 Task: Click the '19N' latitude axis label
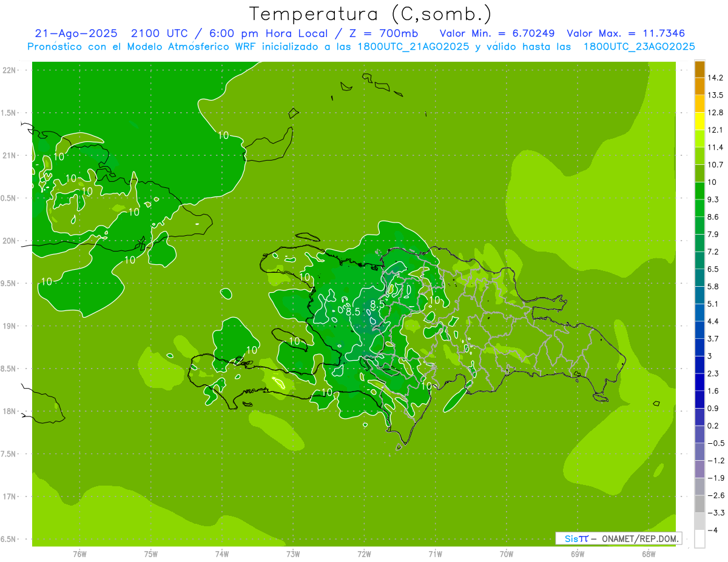pyautogui.click(x=10, y=326)
